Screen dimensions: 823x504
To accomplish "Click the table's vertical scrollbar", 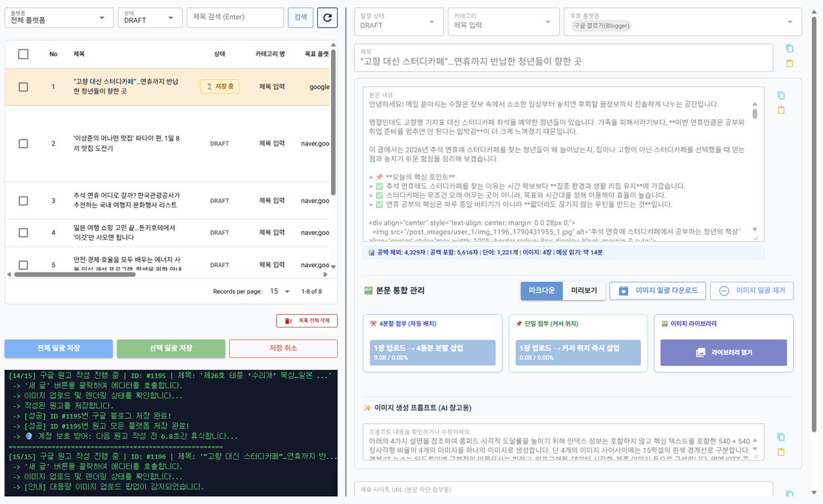I will pos(333,121).
